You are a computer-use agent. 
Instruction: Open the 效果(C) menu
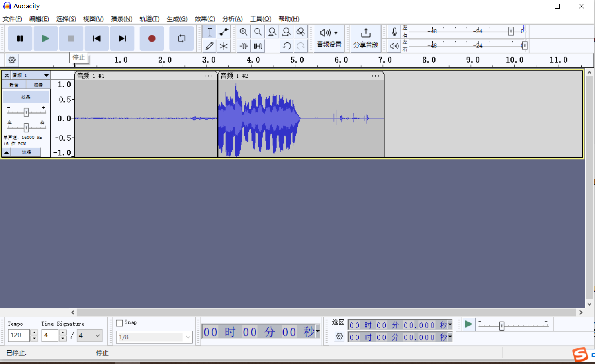[205, 19]
